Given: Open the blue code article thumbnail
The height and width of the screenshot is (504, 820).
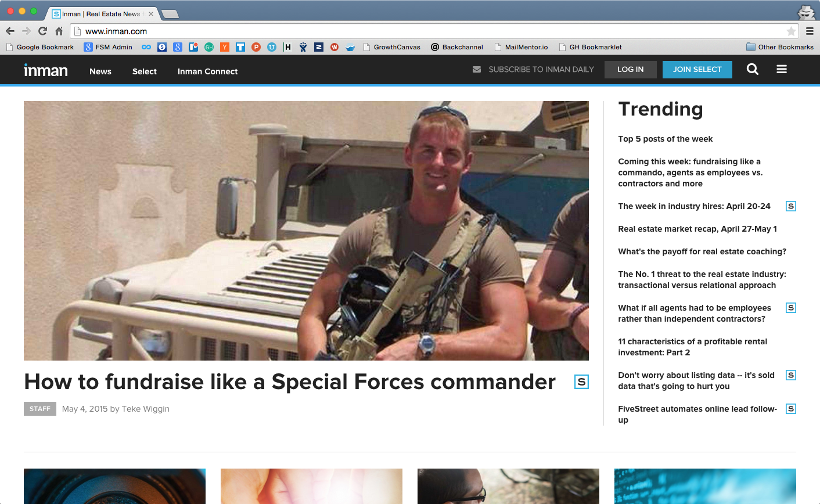Looking at the screenshot, I should (705, 486).
